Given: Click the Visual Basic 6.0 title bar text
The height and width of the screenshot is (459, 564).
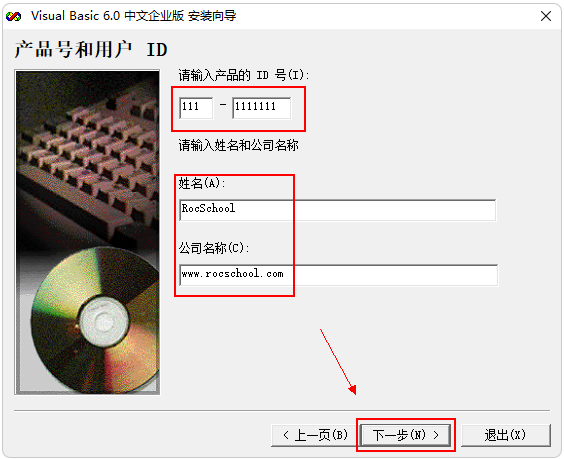Looking at the screenshot, I should pos(133,16).
